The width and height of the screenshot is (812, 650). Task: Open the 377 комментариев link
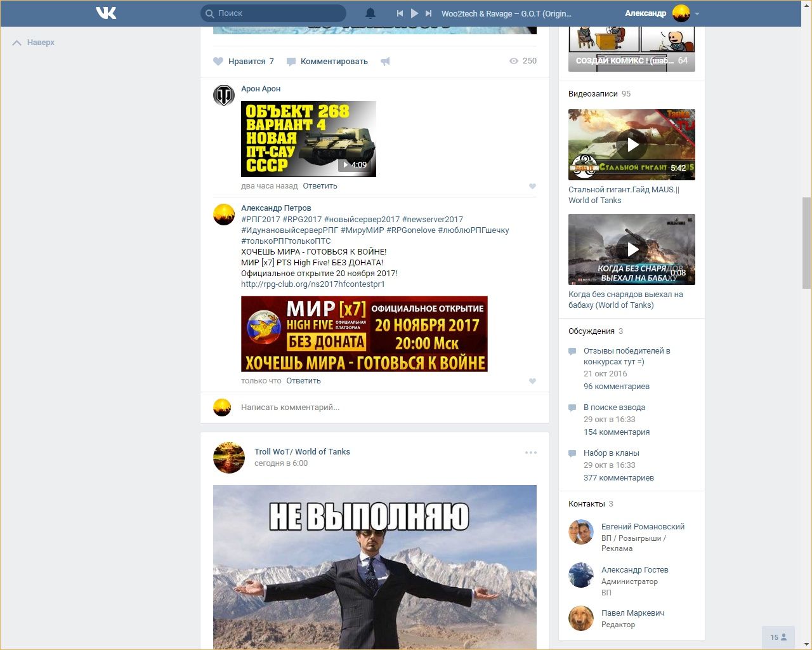(619, 478)
